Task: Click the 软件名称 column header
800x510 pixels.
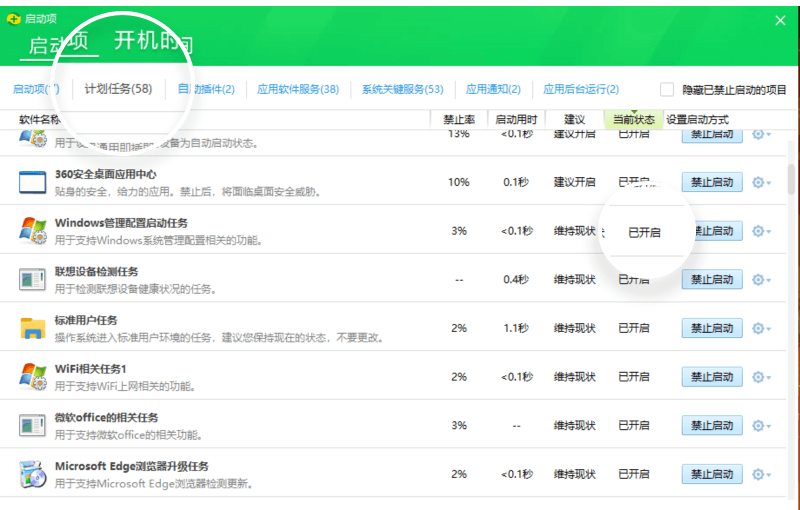Action: (39, 119)
